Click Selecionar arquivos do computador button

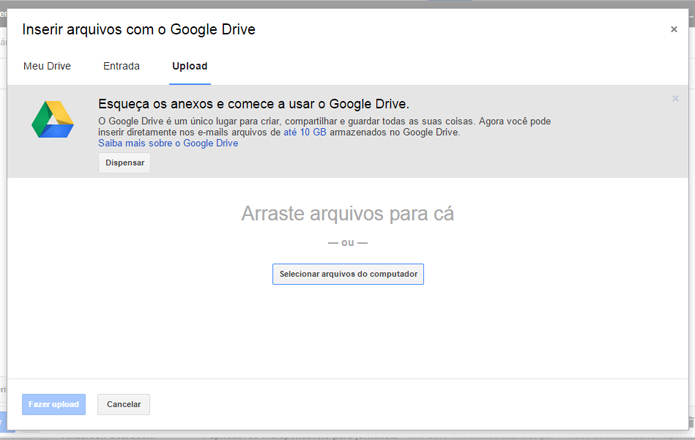point(348,274)
